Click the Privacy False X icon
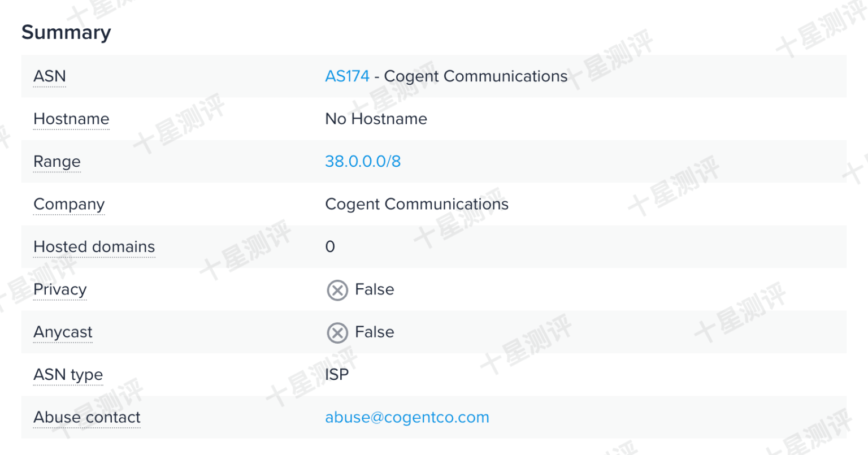The width and height of the screenshot is (868, 455). [x=337, y=291]
